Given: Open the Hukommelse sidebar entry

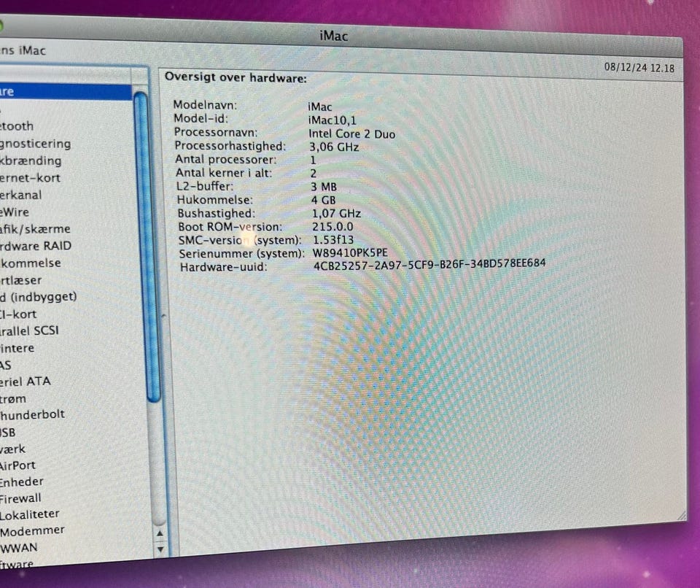Looking at the screenshot, I should 31,263.
